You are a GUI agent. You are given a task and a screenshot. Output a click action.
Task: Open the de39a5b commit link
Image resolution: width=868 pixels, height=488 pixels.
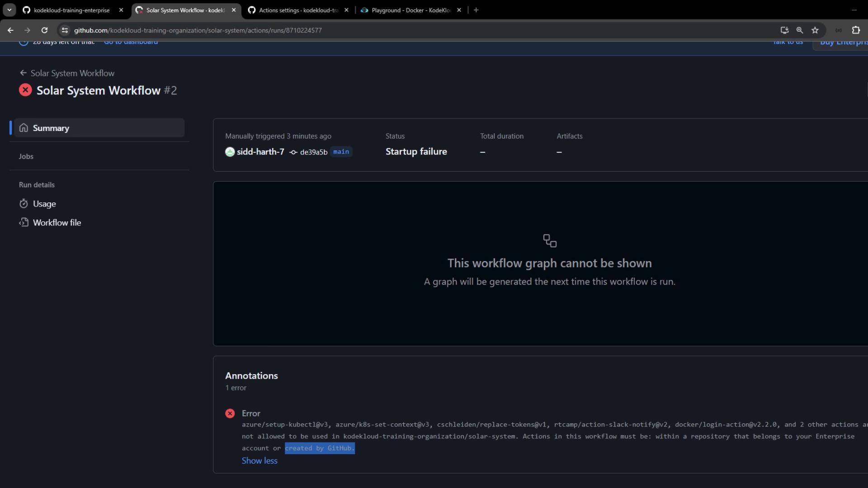point(313,152)
